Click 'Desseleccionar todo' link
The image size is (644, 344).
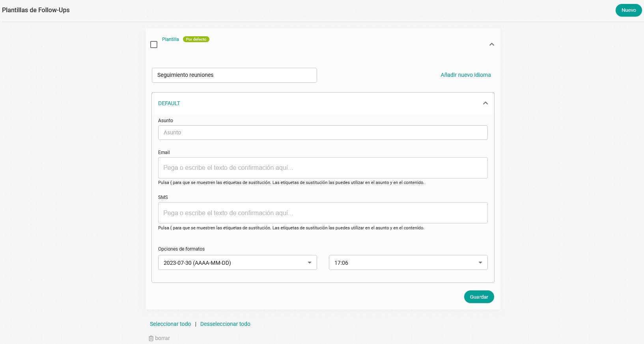coord(225,324)
